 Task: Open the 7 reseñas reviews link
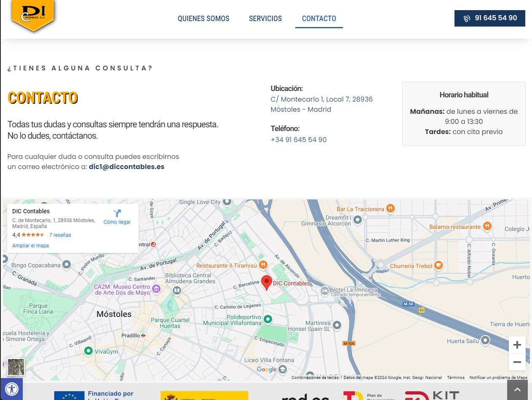pyautogui.click(x=60, y=235)
